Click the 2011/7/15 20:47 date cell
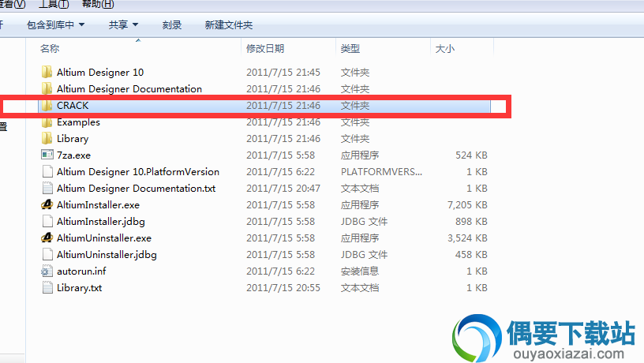The width and height of the screenshot is (644, 363). tap(283, 188)
